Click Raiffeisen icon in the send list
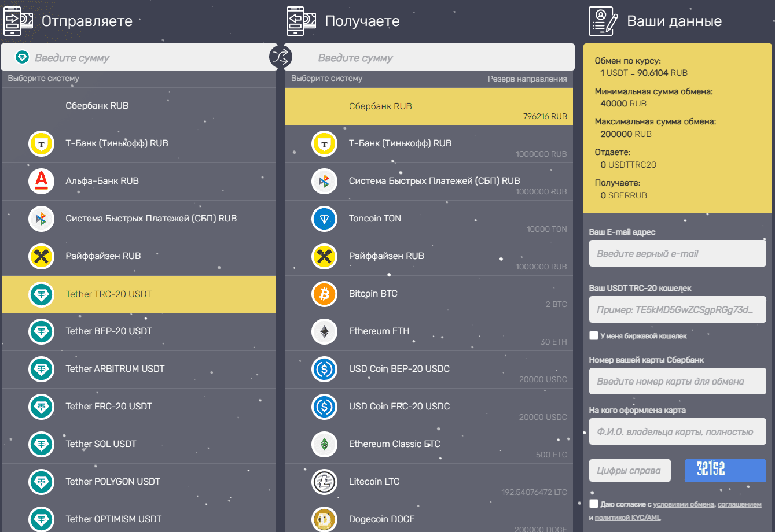Image resolution: width=775 pixels, height=532 pixels. coord(41,256)
